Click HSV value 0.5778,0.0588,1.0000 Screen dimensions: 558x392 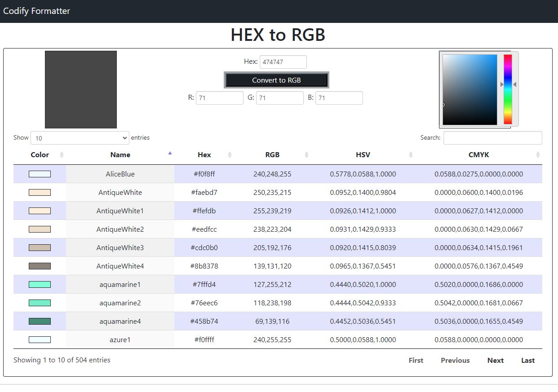click(363, 174)
